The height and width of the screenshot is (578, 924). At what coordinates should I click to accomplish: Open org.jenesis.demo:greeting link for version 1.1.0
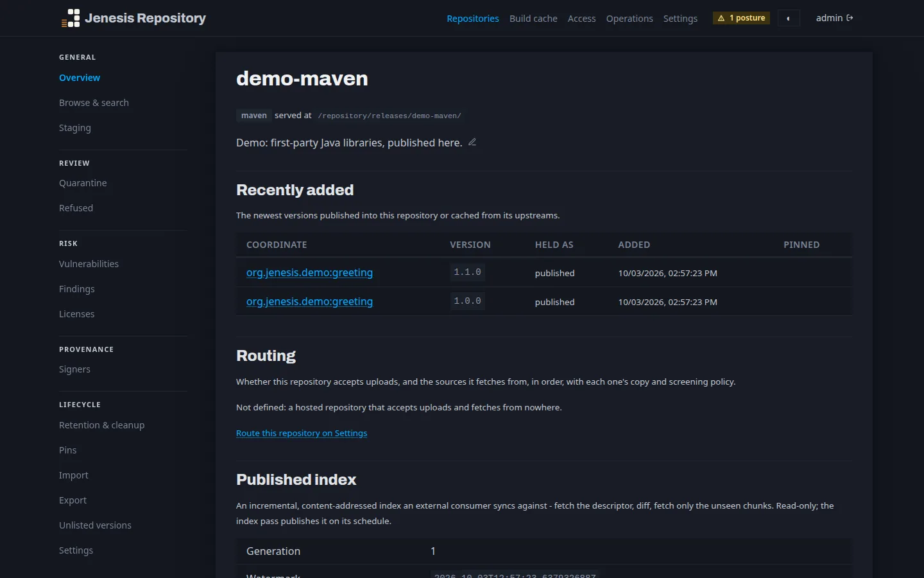coord(309,272)
